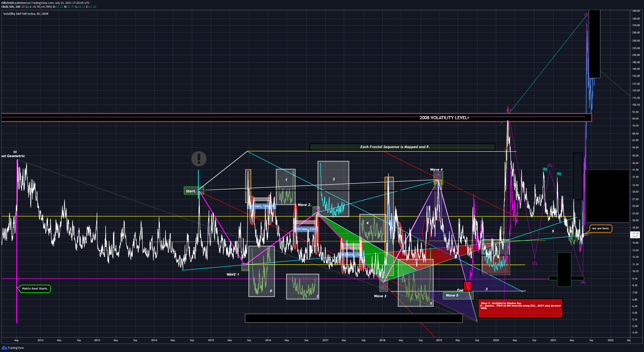The image size is (644, 352).
Task: Click the '00' label above root geometric
Action: (x=15, y=152)
